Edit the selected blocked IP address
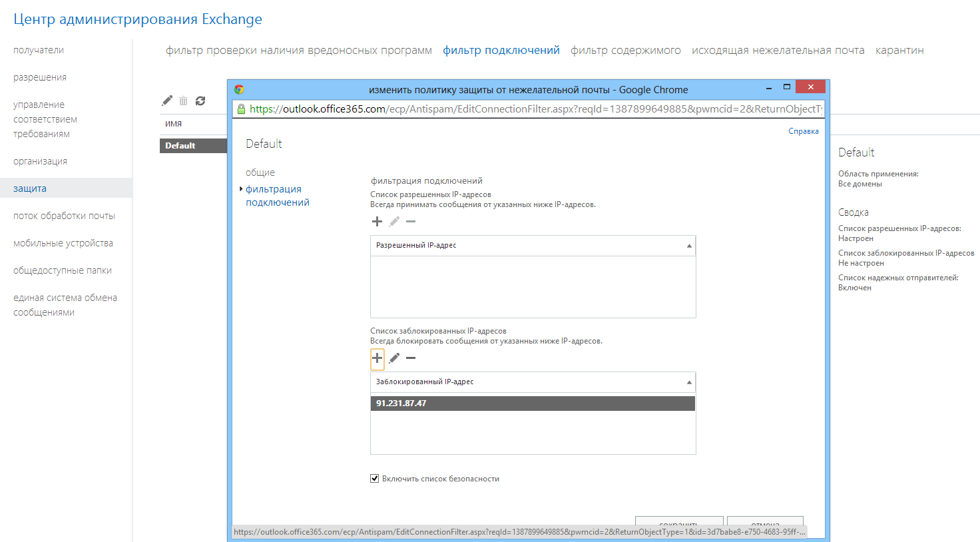The height and width of the screenshot is (542, 980). (394, 358)
